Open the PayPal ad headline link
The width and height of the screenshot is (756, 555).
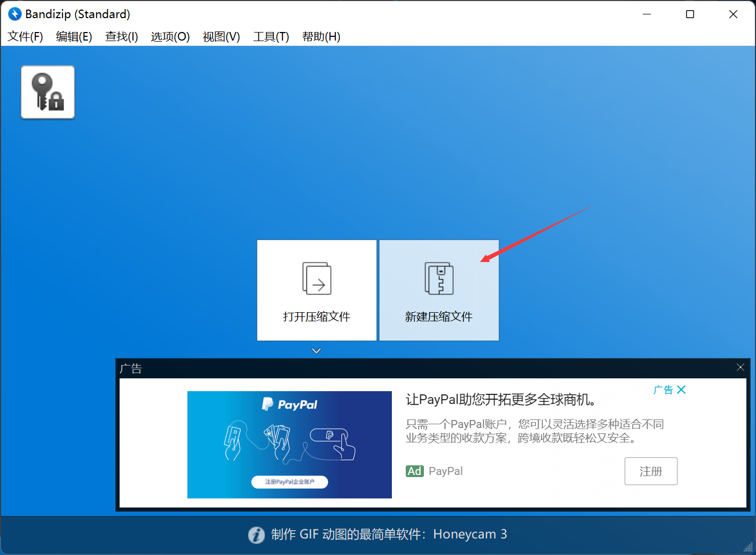[501, 399]
